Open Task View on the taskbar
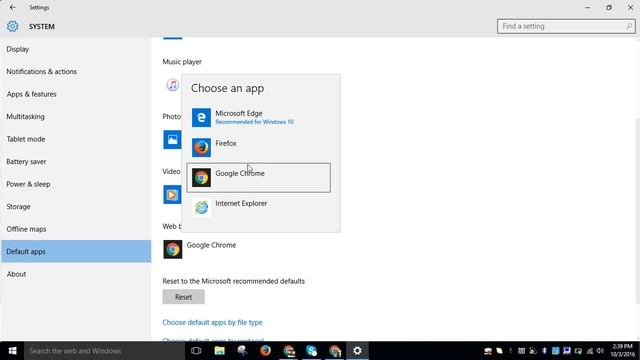Image resolution: width=640 pixels, height=360 pixels. click(196, 351)
